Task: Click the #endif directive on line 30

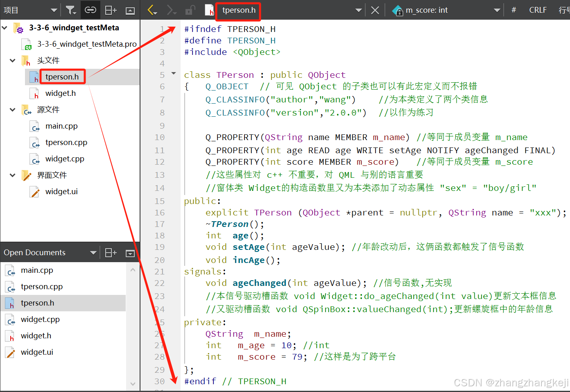Action: coord(200,381)
